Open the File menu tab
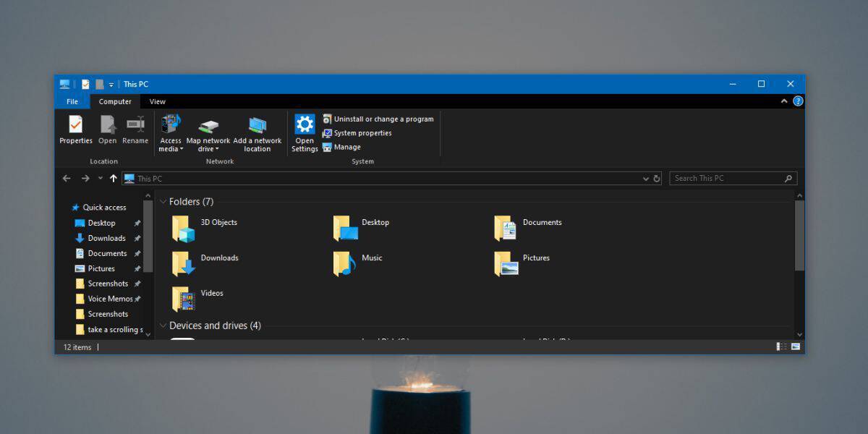 [72, 102]
